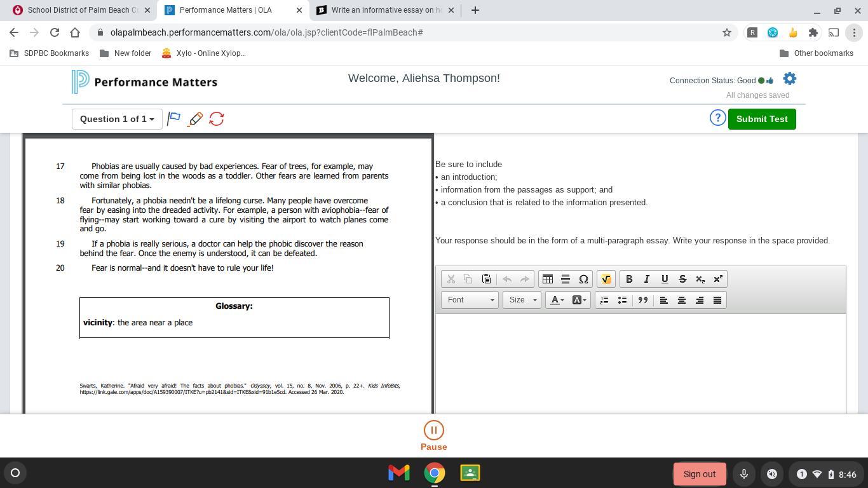Open the Chrome extensions puzzle icon
The height and width of the screenshot is (488, 868).
[x=813, y=32]
